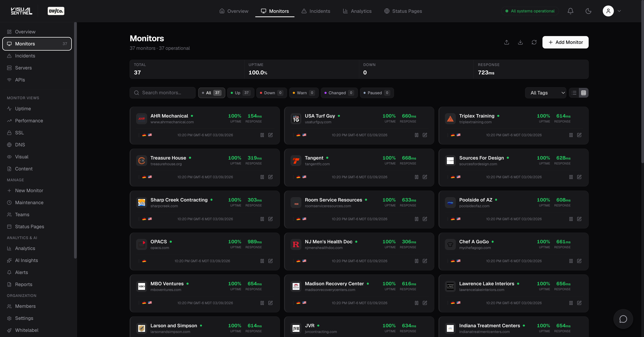Pause the AHR Mechanical monitor
This screenshot has height=337, width=644.
(262, 135)
